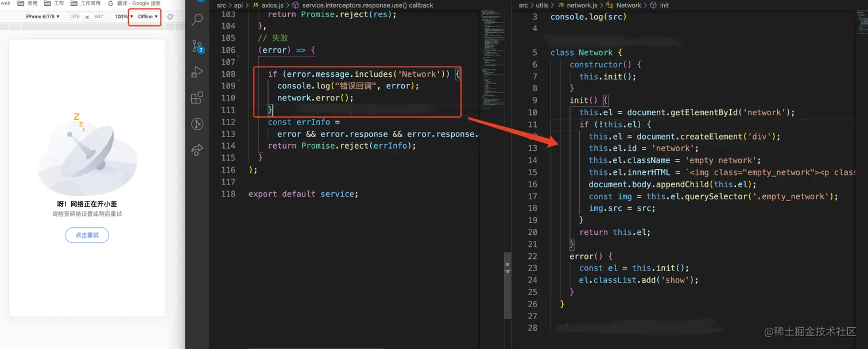Screen dimensions: 868x349
Task: Click 'utils' breadcrumb in right editor
Action: click(542, 5)
